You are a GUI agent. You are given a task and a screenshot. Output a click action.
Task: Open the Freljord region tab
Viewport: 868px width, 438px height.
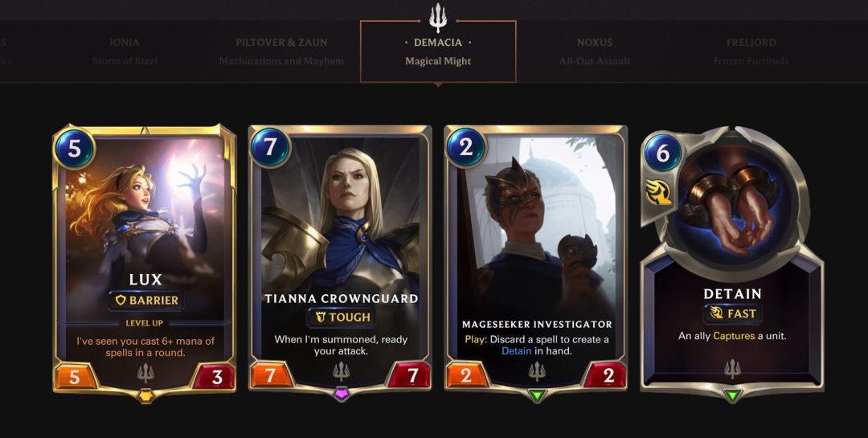tap(751, 51)
